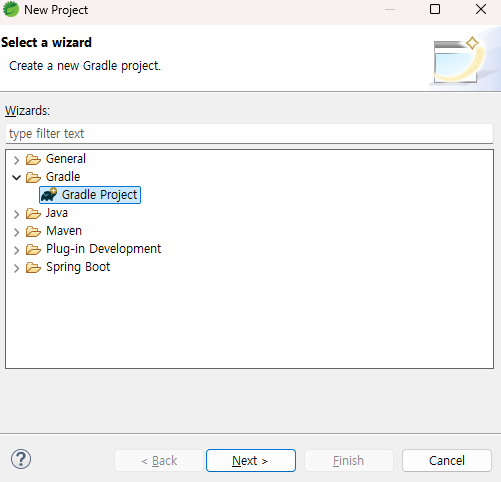Click the disabled Back button
This screenshot has height=482, width=501.
coord(159,460)
